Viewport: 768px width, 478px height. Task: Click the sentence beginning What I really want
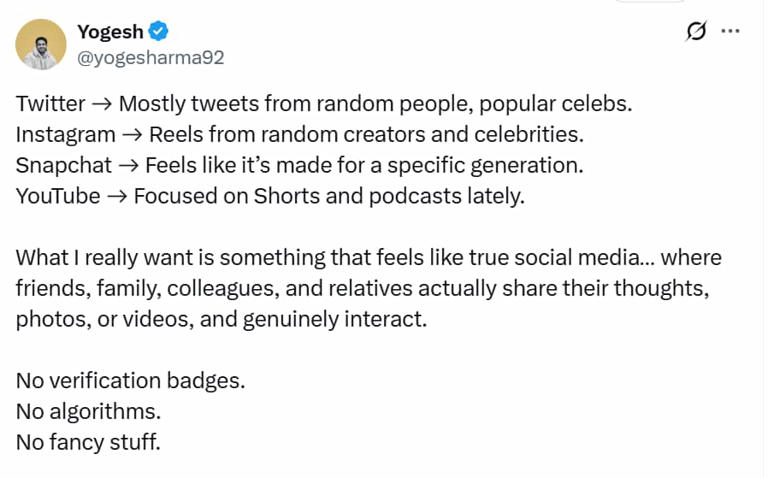368,258
